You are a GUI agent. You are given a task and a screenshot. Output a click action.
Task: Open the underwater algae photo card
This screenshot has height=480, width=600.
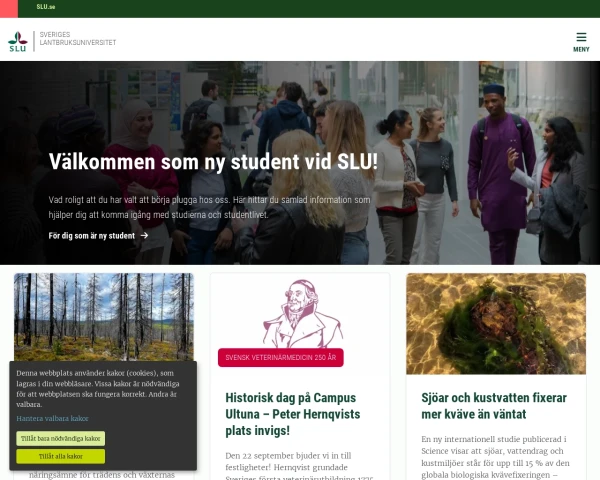coord(496,323)
